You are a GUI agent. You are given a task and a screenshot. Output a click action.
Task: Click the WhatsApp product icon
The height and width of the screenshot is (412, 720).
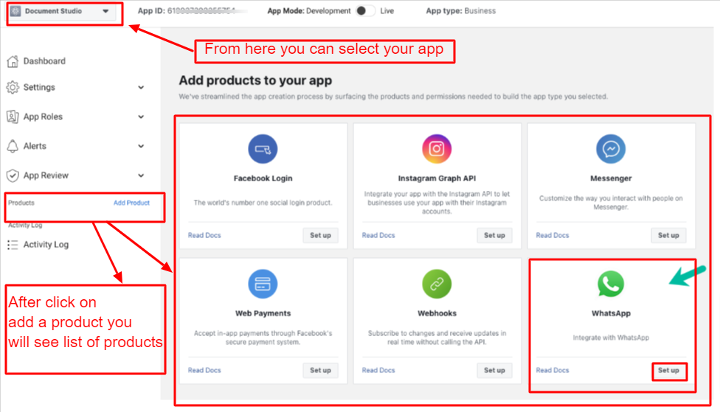point(611,284)
